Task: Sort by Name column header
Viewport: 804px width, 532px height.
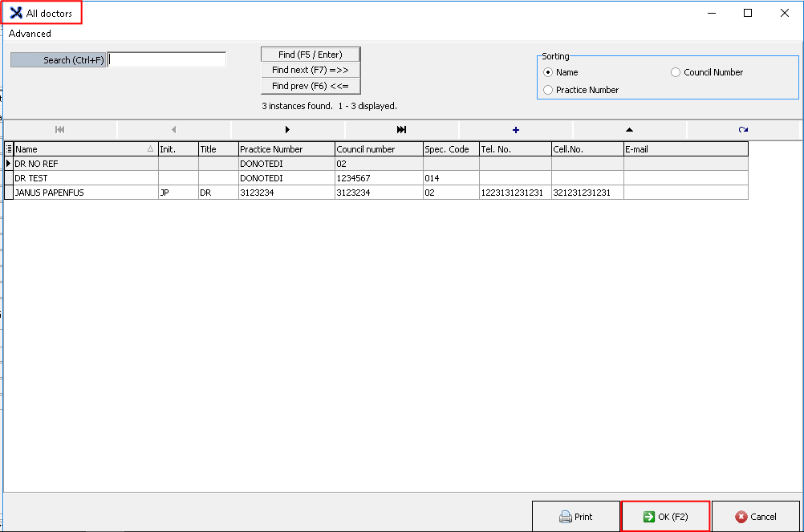Action: pos(80,149)
